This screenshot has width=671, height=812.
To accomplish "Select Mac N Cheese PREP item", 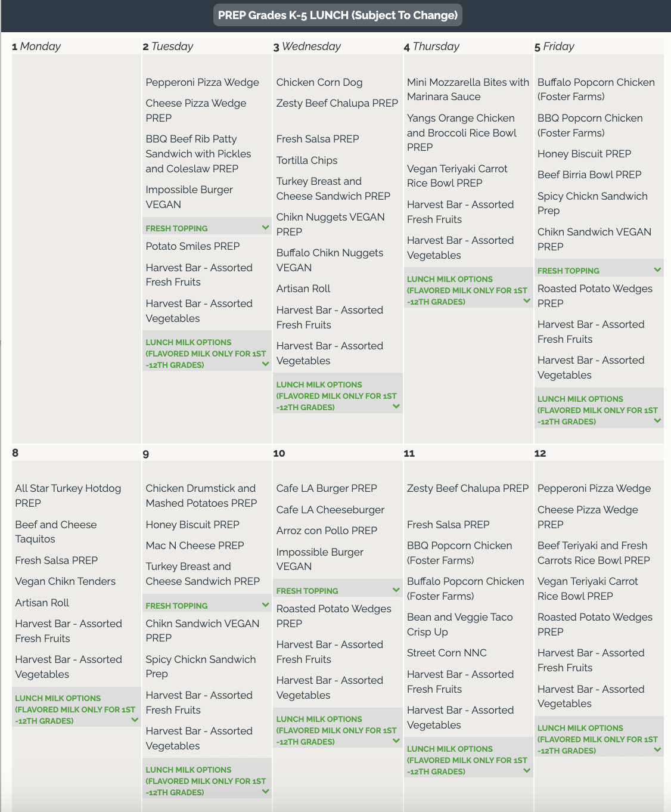I will tap(195, 546).
